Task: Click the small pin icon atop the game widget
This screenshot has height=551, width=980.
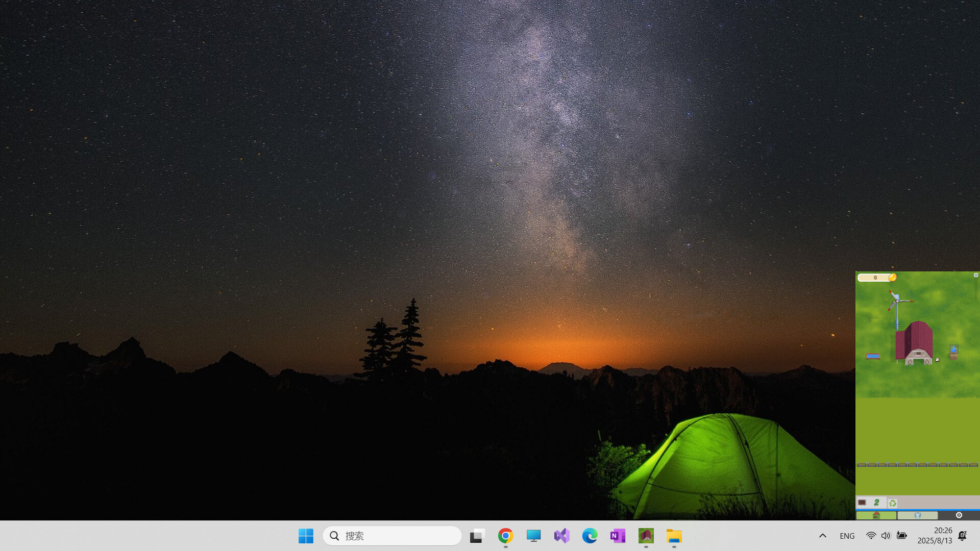Action: pos(976,275)
